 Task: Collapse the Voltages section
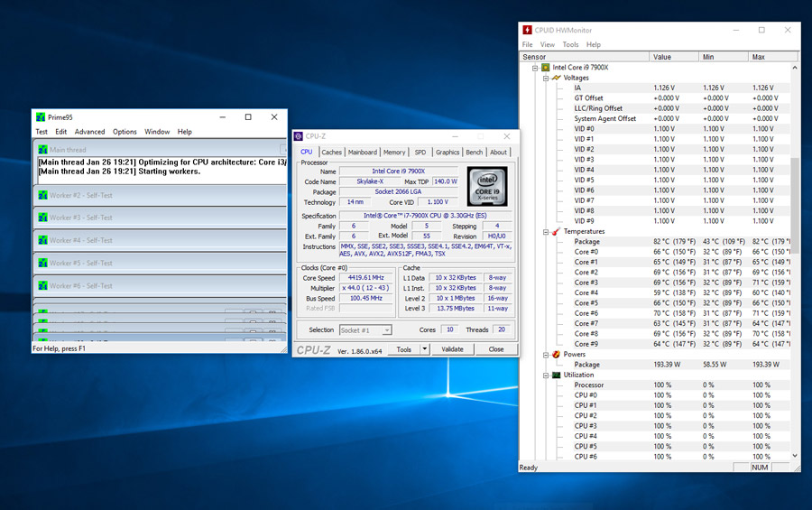pos(546,79)
